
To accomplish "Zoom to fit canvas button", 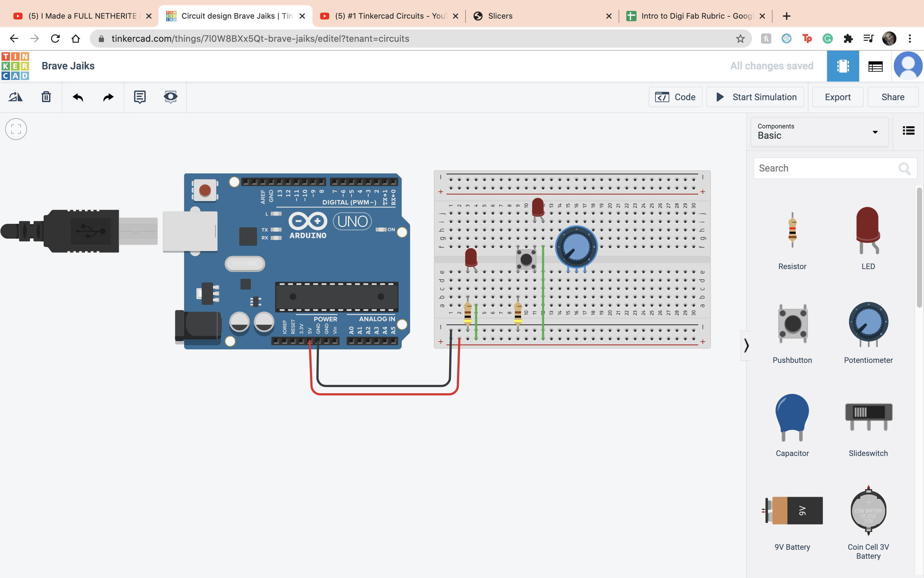I will point(16,129).
